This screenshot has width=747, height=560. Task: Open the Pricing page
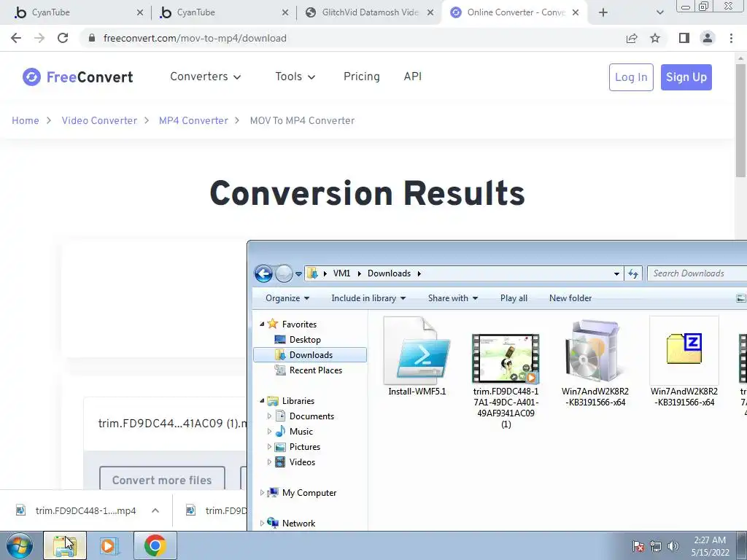[x=362, y=77]
